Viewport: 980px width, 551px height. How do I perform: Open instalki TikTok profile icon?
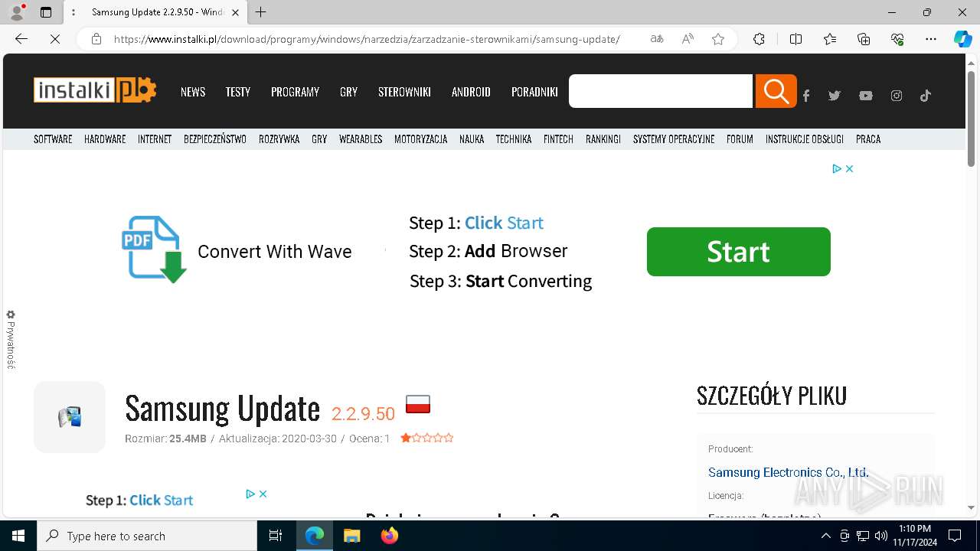(x=926, y=96)
